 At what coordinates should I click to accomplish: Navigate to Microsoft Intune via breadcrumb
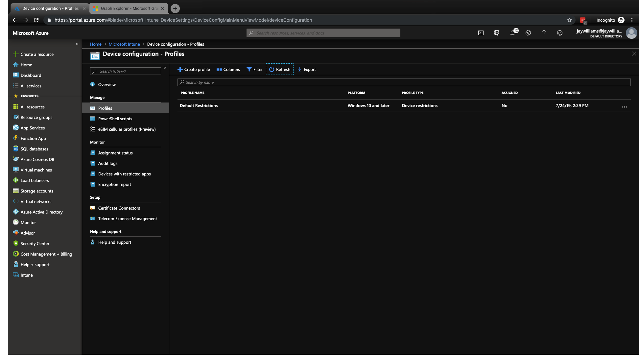(124, 44)
